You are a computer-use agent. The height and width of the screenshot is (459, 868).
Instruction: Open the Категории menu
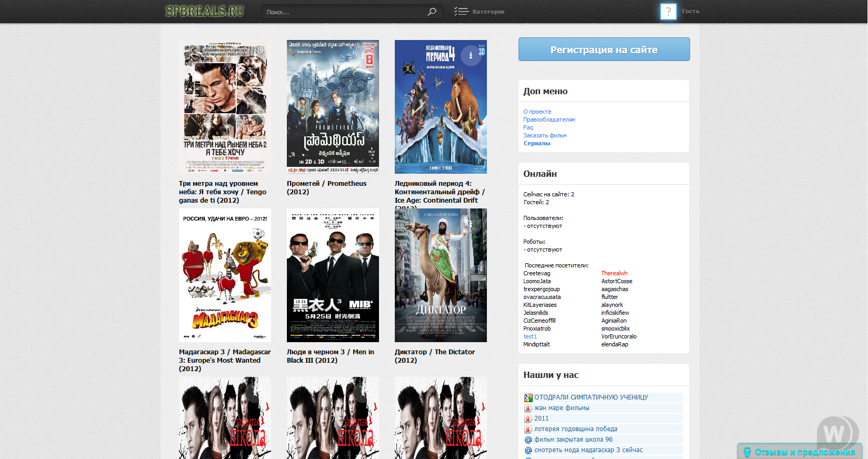tap(488, 12)
